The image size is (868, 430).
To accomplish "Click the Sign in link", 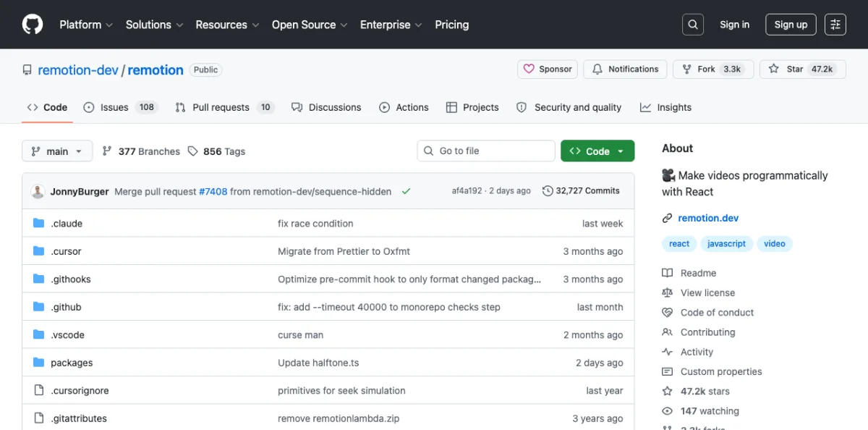I will tap(734, 25).
